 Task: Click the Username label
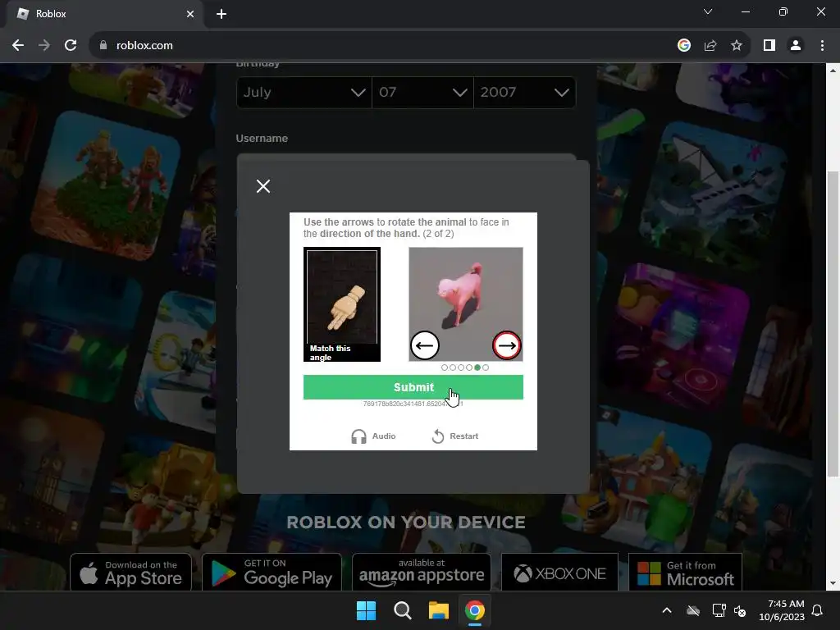coord(262,138)
